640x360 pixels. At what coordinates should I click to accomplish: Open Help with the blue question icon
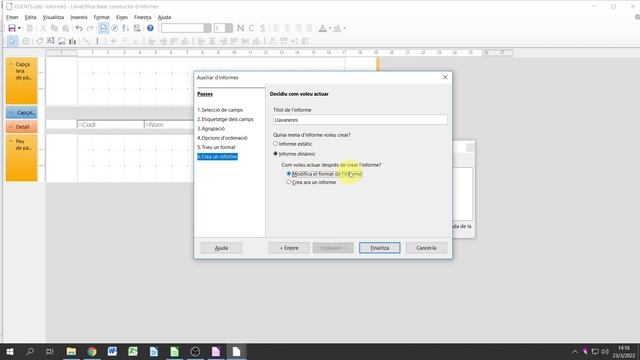(150, 28)
